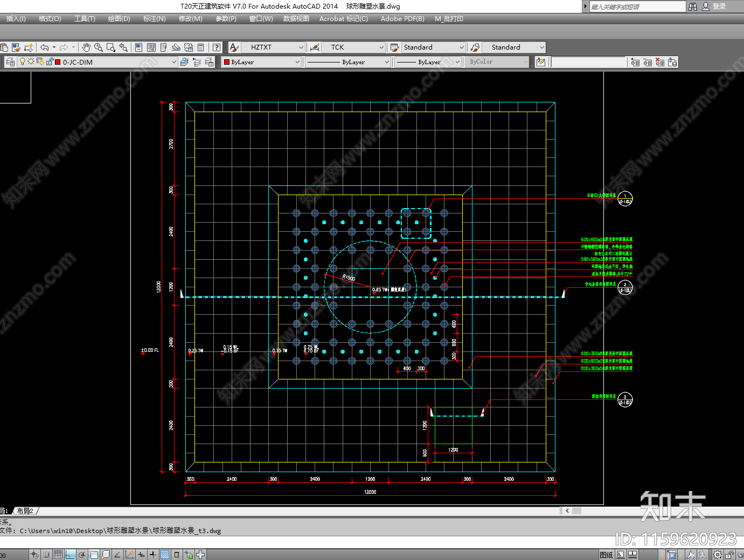Click the Undo arrow icon
Image resolution: width=744 pixels, height=560 pixels.
pyautogui.click(x=45, y=47)
